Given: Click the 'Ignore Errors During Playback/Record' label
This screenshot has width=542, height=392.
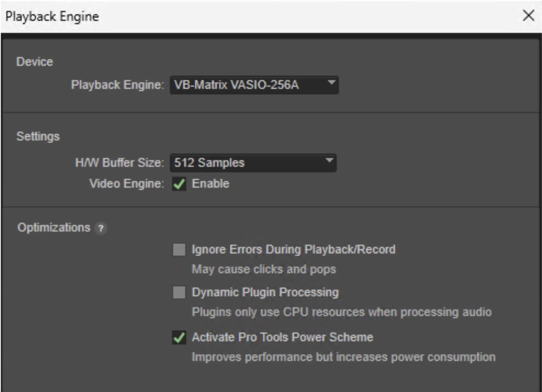Looking at the screenshot, I should (293, 249).
